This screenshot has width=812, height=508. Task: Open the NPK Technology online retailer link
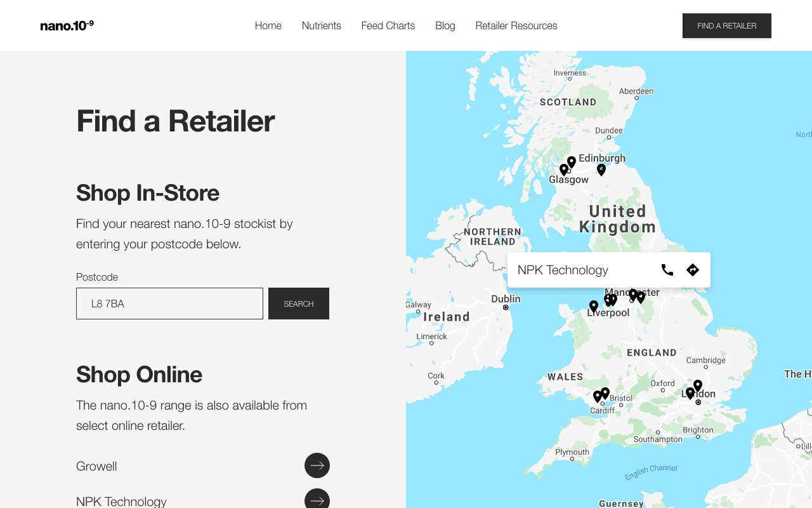click(121, 501)
